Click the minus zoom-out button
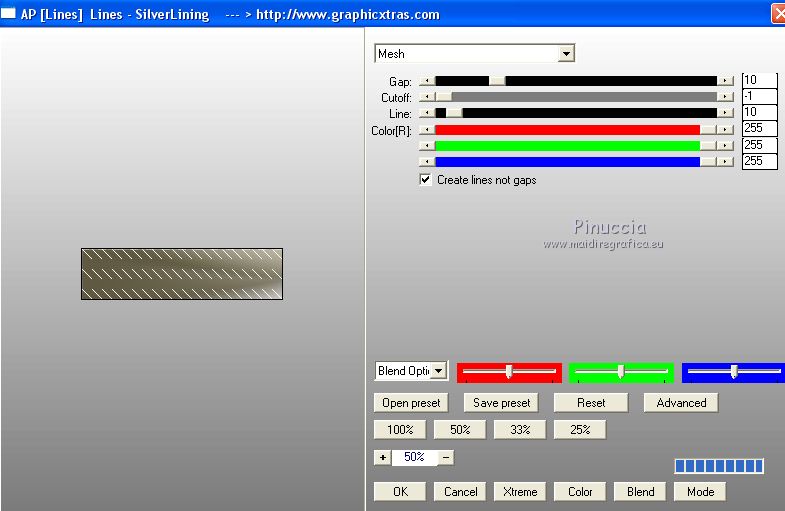 tap(446, 457)
